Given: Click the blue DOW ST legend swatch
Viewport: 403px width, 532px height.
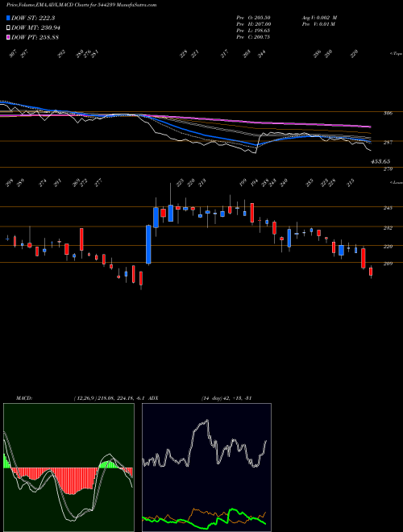Looking at the screenshot, I should pos(8,18).
